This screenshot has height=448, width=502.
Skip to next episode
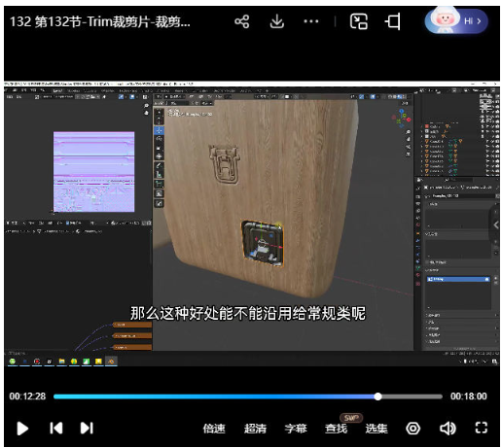87,428
